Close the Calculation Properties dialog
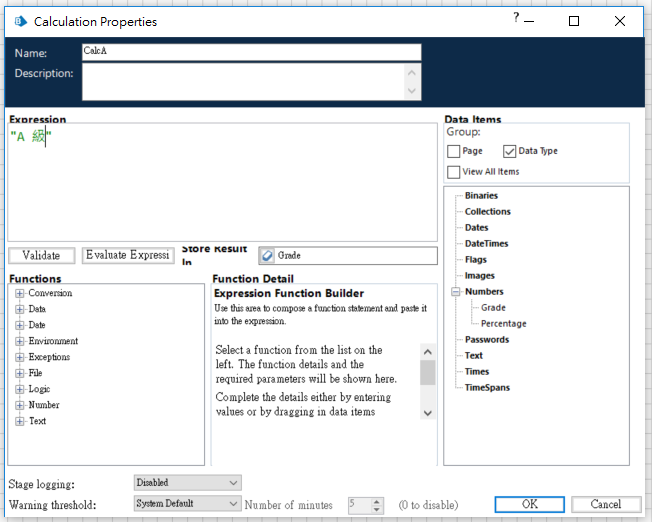The width and height of the screenshot is (652, 522). 620,21
